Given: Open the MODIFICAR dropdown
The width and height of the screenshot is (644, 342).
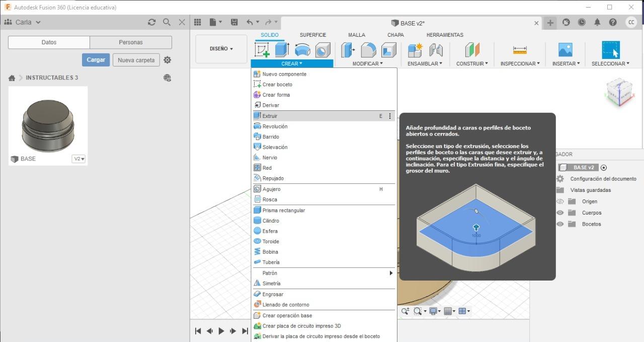Looking at the screenshot, I should coord(368,63).
